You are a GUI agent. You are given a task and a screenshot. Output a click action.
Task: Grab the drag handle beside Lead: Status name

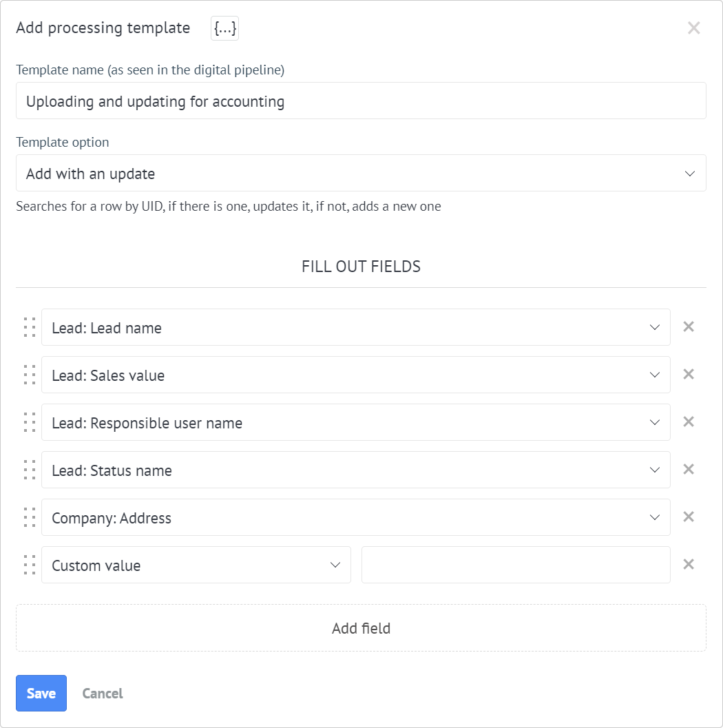tap(29, 470)
